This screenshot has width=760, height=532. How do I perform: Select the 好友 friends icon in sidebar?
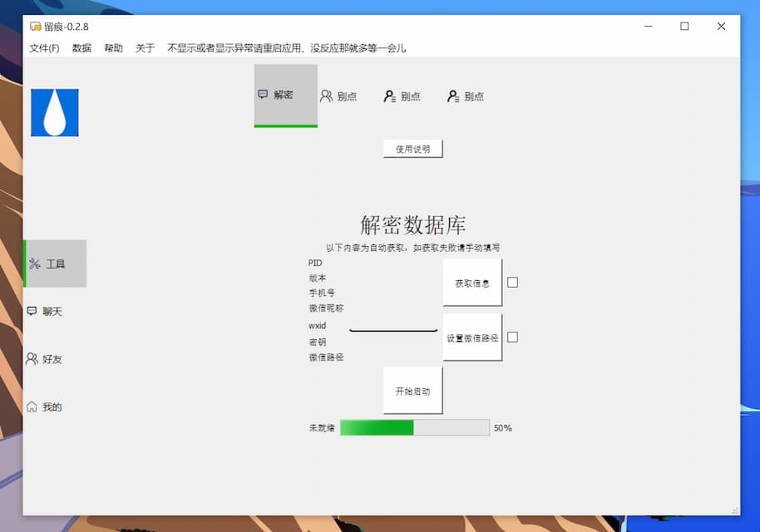[x=32, y=359]
